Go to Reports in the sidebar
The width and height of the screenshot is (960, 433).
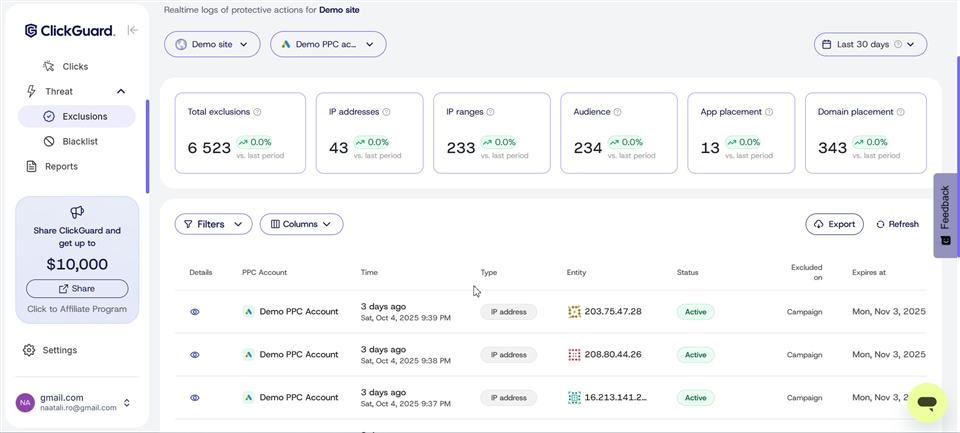coord(60,166)
